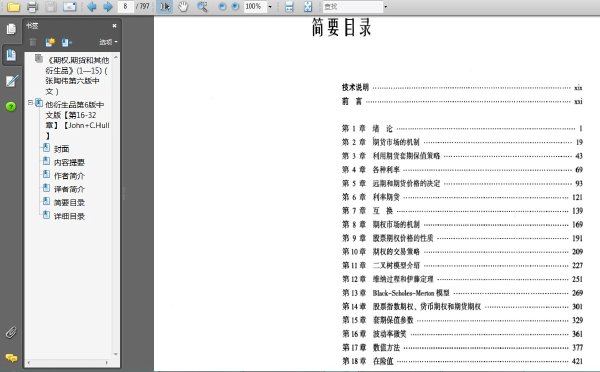This screenshot has width=600, height=372.
Task: Click 第 15 章 套期保值参数 entry
Action: [x=462, y=320]
